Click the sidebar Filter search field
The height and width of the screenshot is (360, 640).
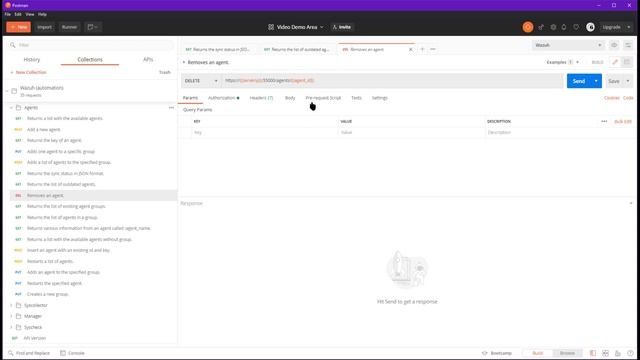click(92, 45)
